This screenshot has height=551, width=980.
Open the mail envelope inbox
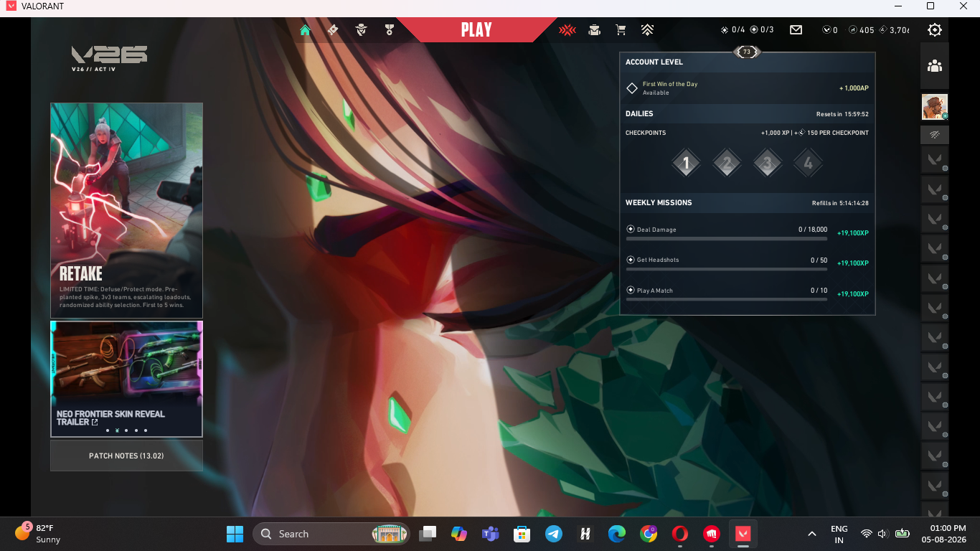796,30
